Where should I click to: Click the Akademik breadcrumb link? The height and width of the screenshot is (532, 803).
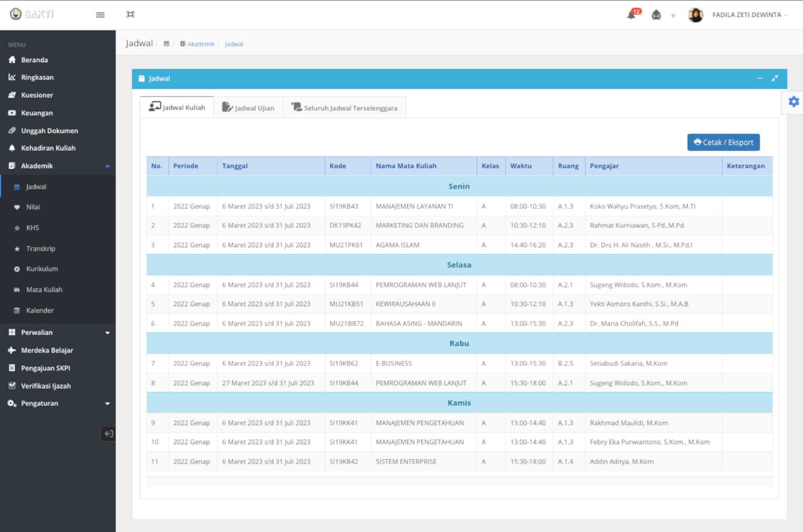point(201,44)
